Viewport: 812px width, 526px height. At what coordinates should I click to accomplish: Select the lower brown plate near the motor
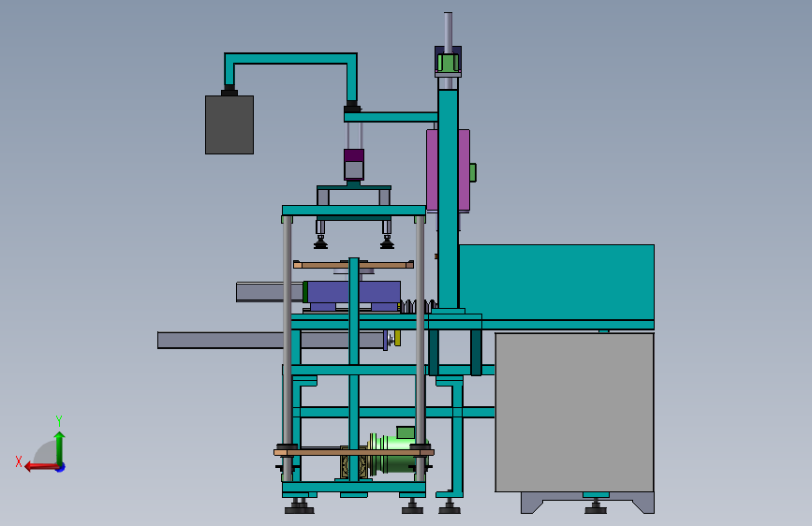(x=354, y=452)
